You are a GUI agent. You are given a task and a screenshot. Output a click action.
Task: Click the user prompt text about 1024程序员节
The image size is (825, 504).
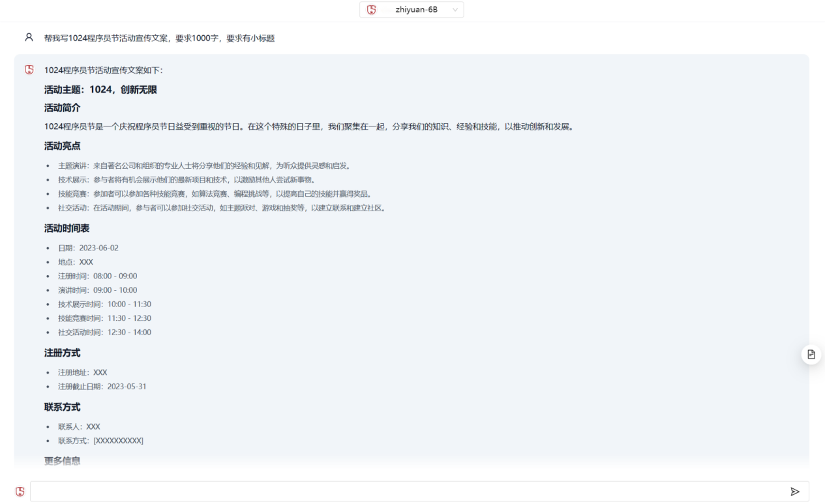click(159, 38)
